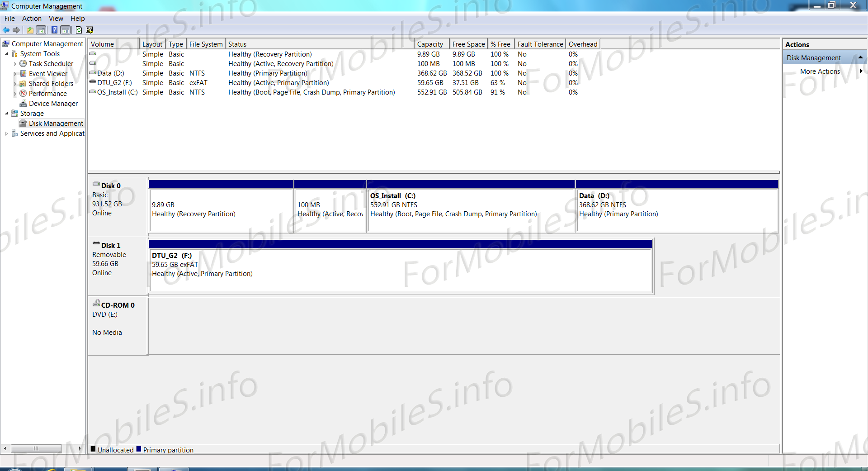Select Event Viewer in System Tools
This screenshot has height=471, width=868.
[48, 74]
